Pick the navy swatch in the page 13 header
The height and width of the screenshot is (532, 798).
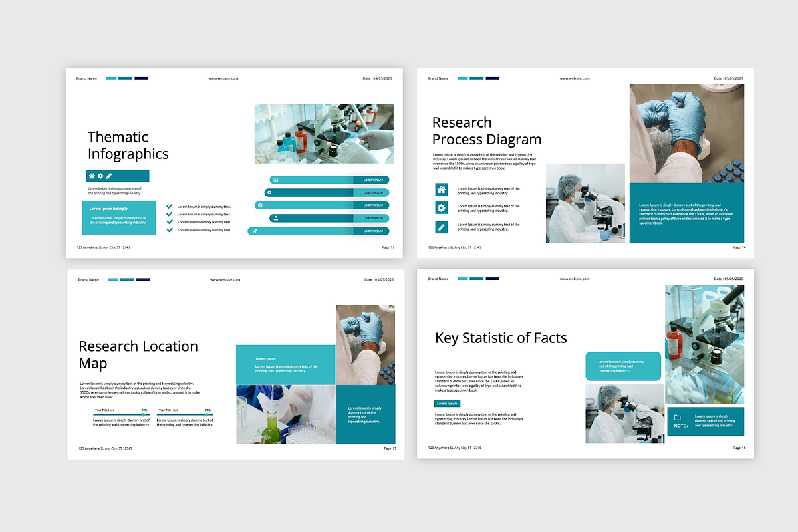141,78
